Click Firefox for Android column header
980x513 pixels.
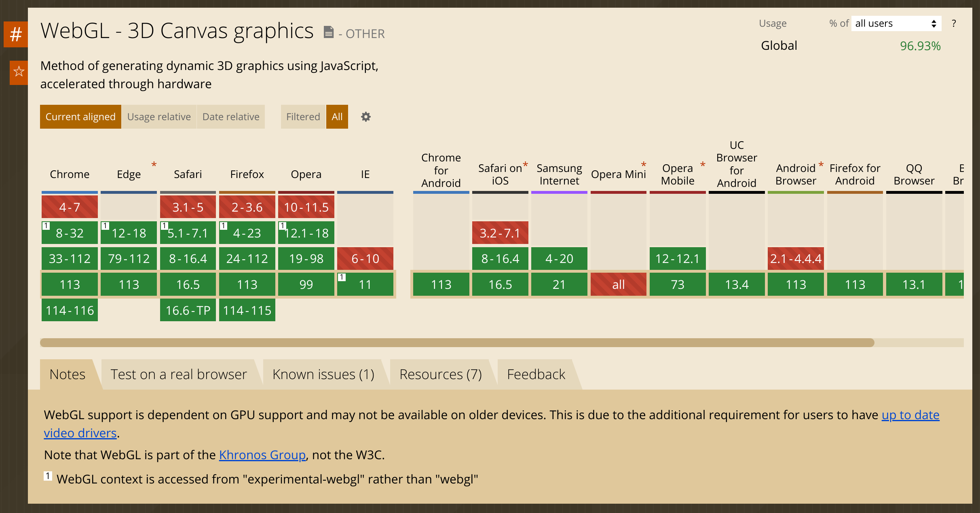855,174
